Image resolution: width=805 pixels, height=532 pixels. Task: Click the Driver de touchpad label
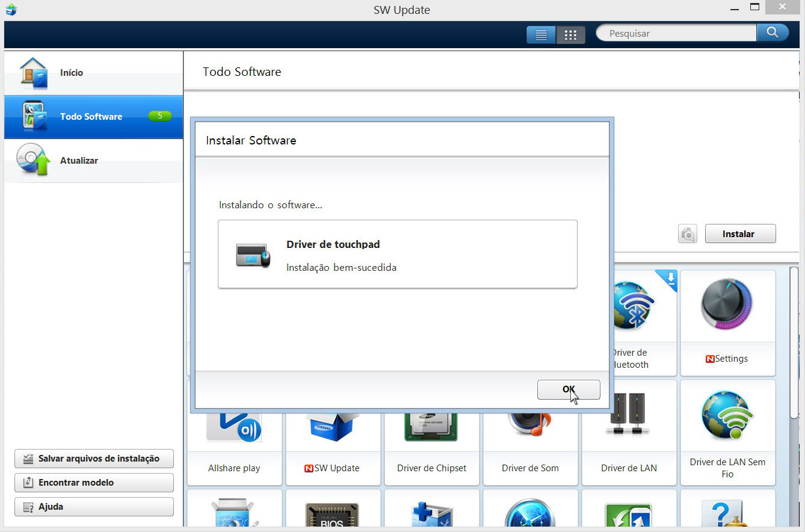click(333, 244)
